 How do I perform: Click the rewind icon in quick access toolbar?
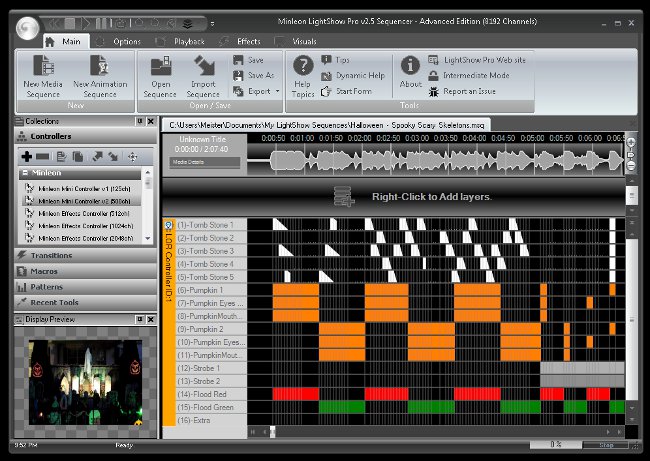(55, 23)
